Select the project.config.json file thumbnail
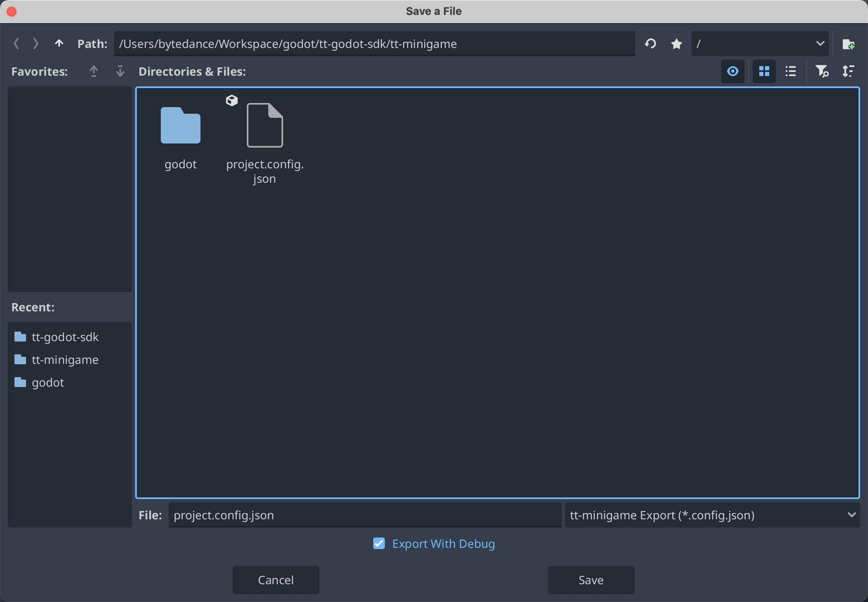The height and width of the screenshot is (602, 868). pyautogui.click(x=265, y=126)
